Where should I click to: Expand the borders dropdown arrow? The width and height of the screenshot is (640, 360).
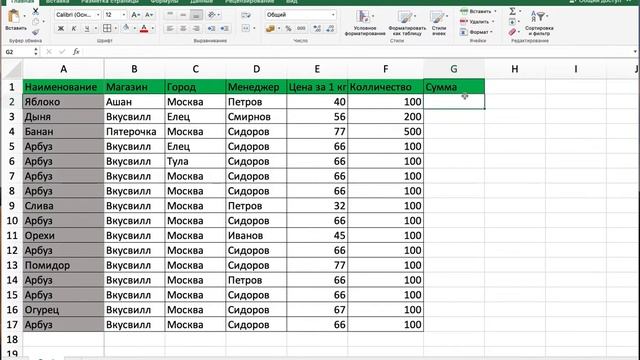pyautogui.click(x=116, y=28)
